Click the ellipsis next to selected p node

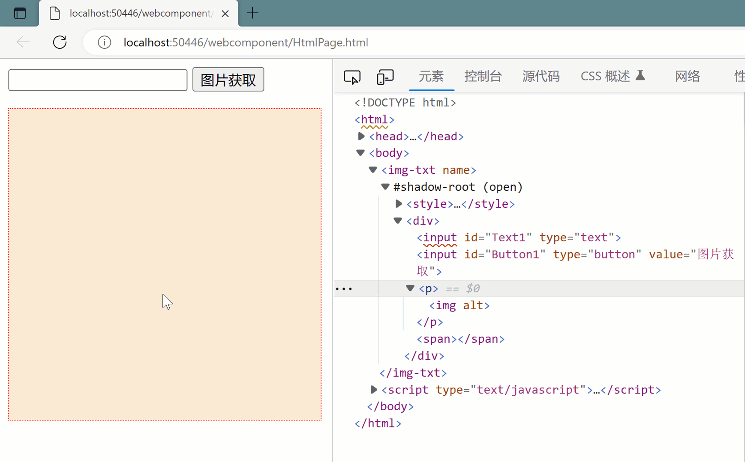point(344,289)
